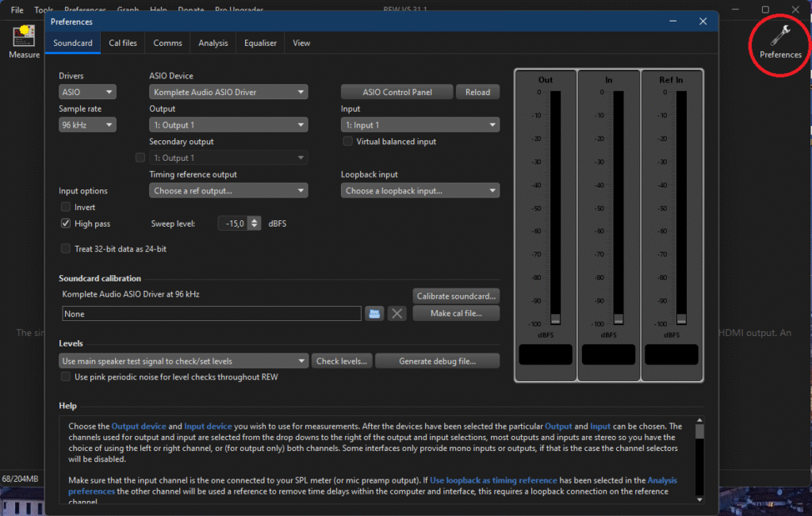The width and height of the screenshot is (812, 516).
Task: Click the Measure toolbar icon
Action: click(24, 37)
